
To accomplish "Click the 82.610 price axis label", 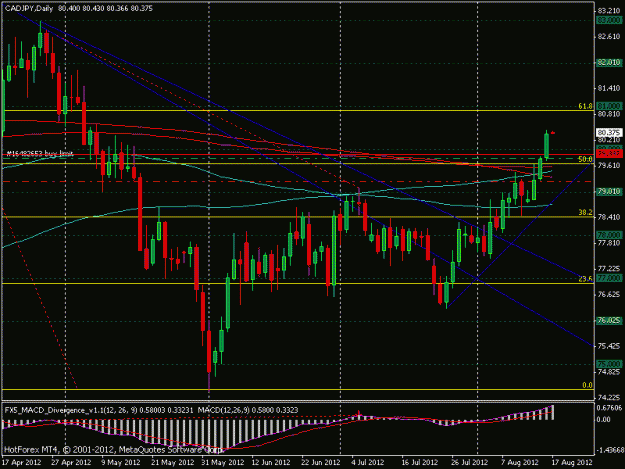I will point(609,37).
